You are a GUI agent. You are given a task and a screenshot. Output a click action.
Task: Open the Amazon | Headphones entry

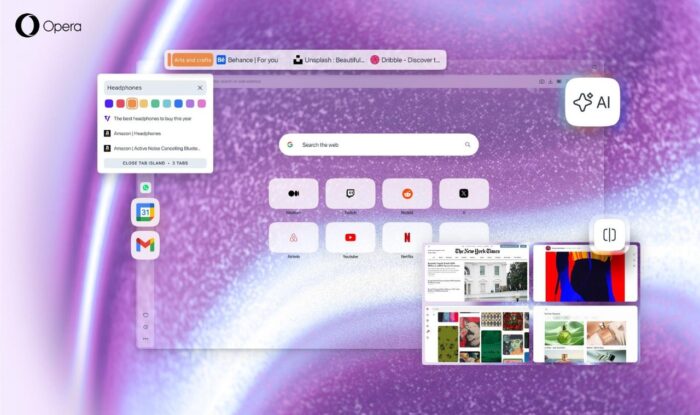click(133, 133)
